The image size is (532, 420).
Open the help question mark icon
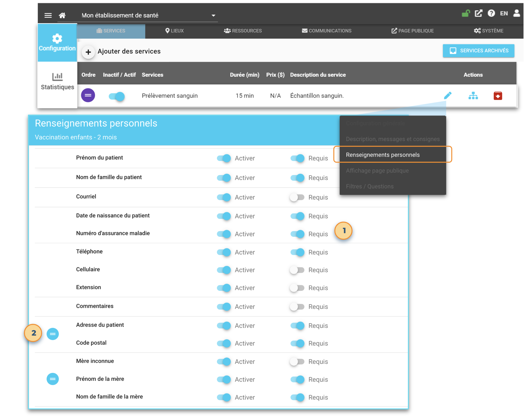[x=491, y=13]
